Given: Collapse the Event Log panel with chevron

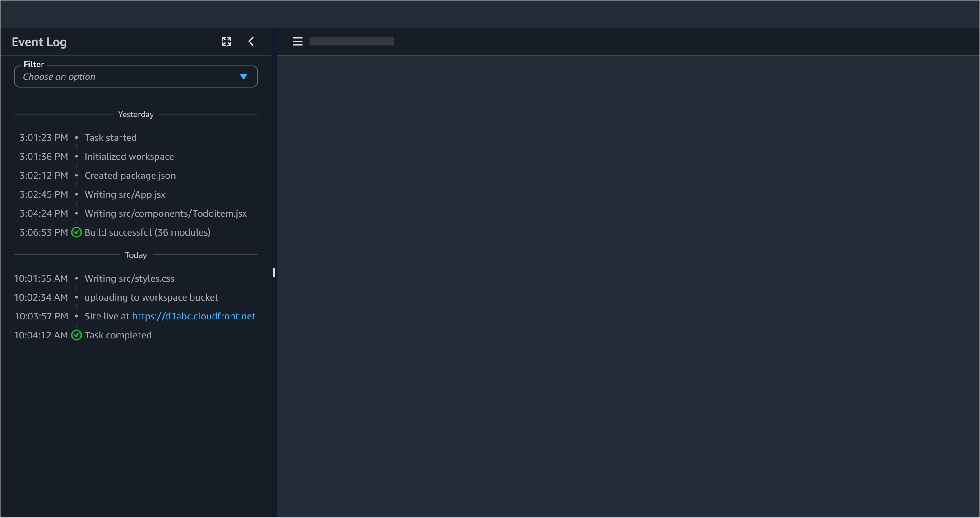Looking at the screenshot, I should pyautogui.click(x=251, y=42).
